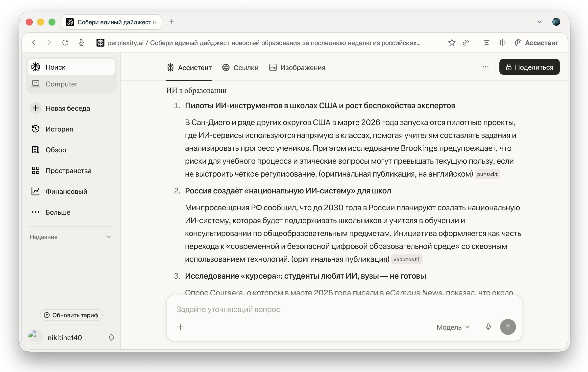Click heading Пилоты ИИ-инструментов в школах США
Viewport: 588px width, 372px height.
pyautogui.click(x=320, y=106)
